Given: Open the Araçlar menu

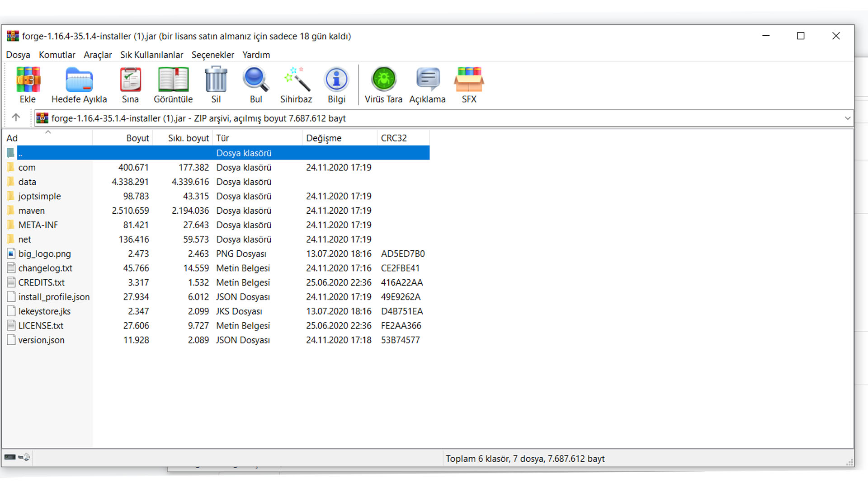Looking at the screenshot, I should (98, 55).
